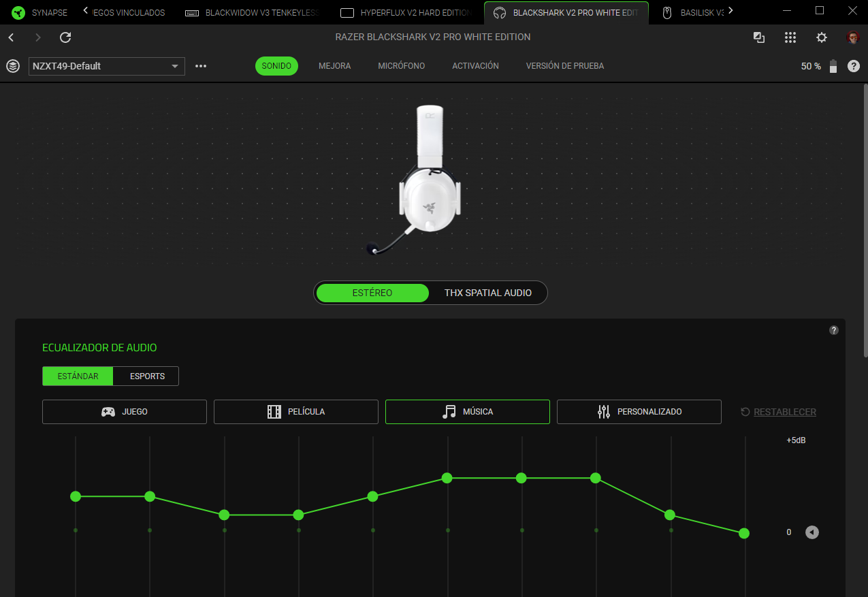Expand the NZXT49-Default profile dropdown

tap(107, 66)
